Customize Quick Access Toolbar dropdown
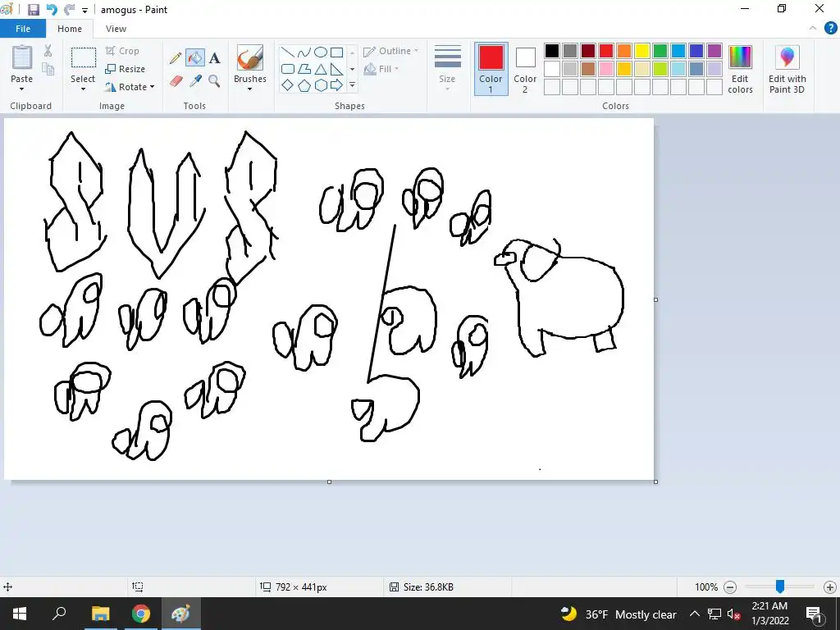 tap(84, 10)
